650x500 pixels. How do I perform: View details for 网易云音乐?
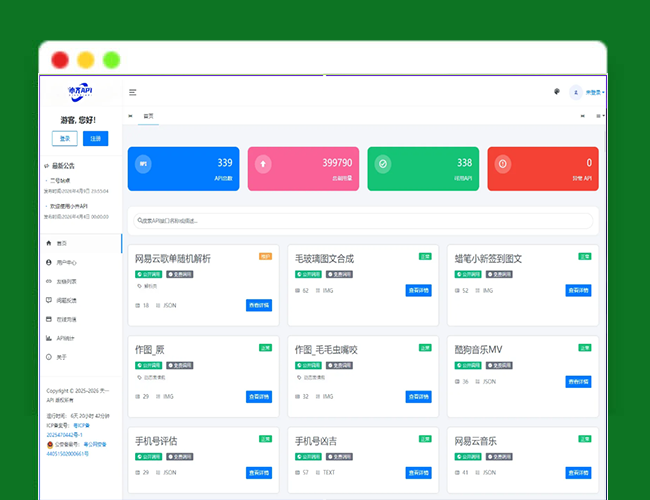pyautogui.click(x=578, y=473)
